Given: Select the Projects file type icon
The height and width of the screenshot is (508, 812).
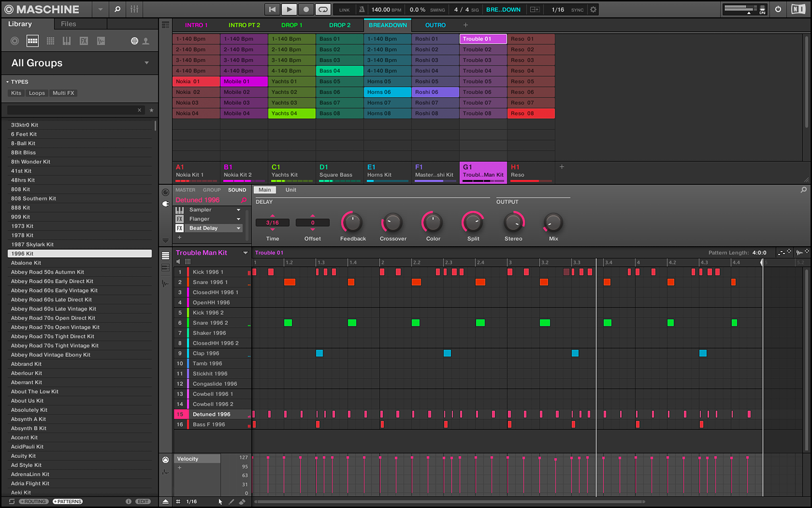Looking at the screenshot, I should (15, 41).
